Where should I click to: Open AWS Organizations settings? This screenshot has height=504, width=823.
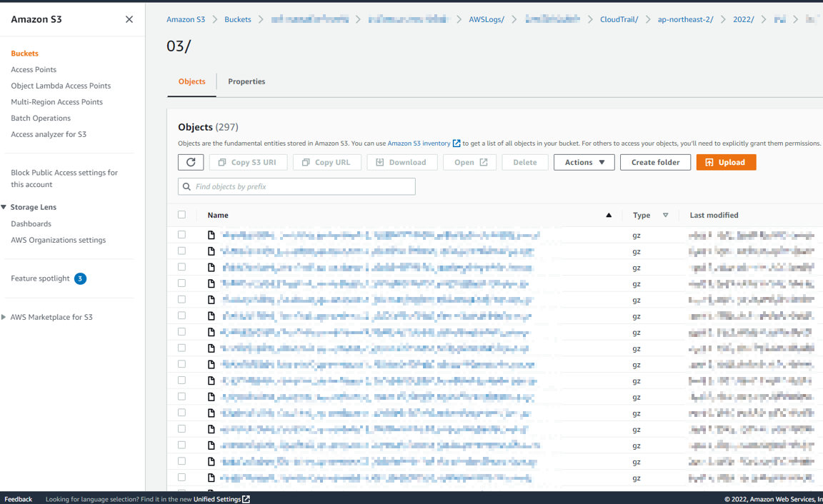(59, 240)
